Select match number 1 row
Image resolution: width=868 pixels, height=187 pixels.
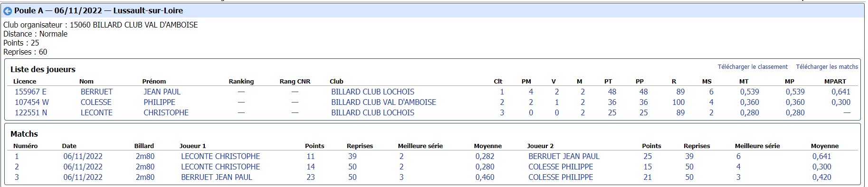[x=433, y=156]
